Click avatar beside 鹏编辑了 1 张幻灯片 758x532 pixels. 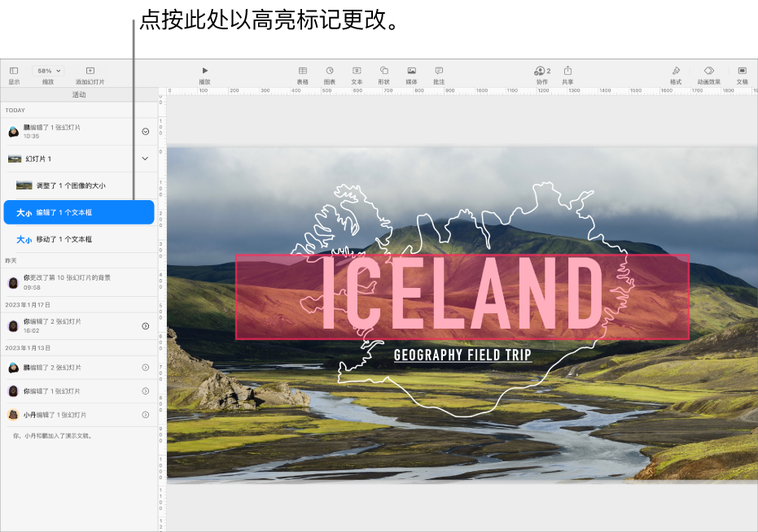click(14, 132)
